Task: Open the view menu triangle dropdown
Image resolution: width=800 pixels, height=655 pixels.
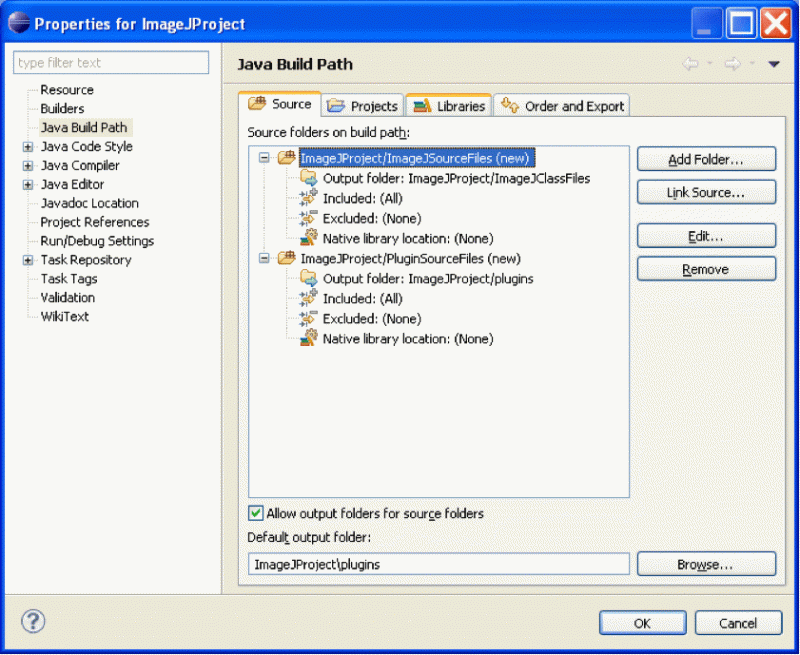Action: click(x=774, y=64)
